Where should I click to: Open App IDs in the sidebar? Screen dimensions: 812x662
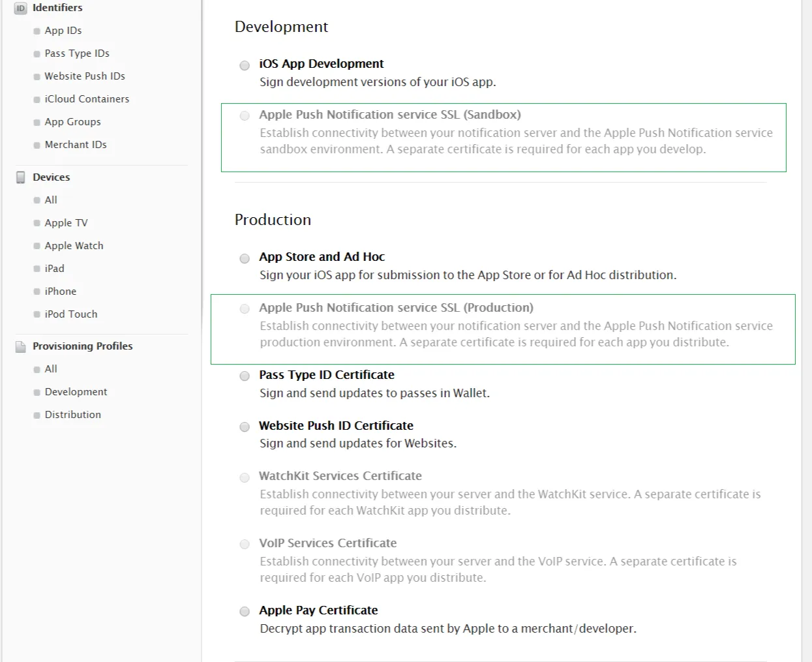(63, 31)
